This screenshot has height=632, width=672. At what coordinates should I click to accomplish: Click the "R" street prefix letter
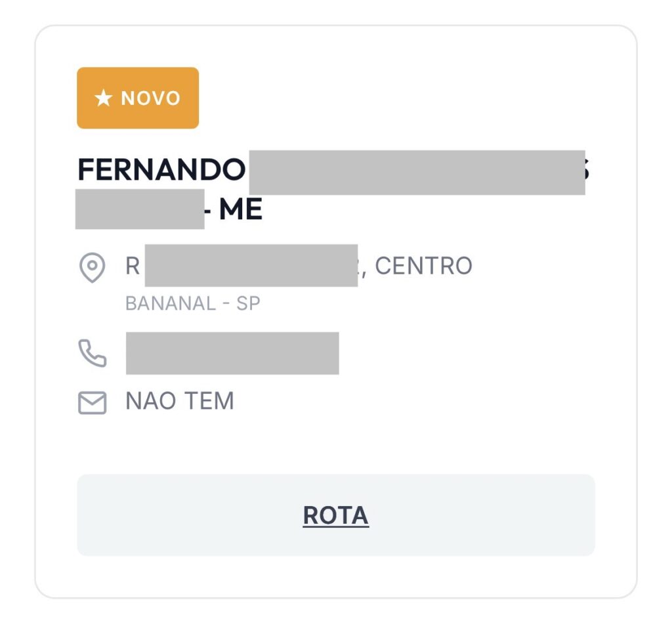[133, 266]
